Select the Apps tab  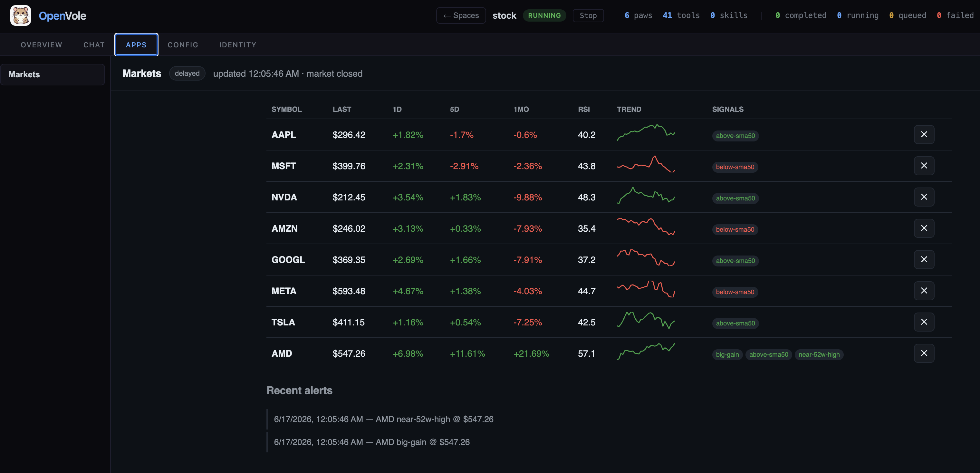click(x=136, y=45)
